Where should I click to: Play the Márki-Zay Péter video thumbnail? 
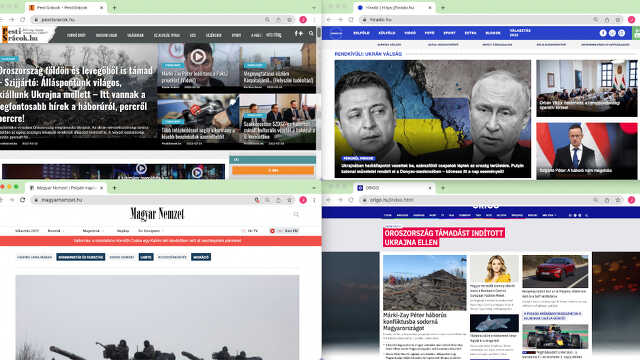coord(198,57)
